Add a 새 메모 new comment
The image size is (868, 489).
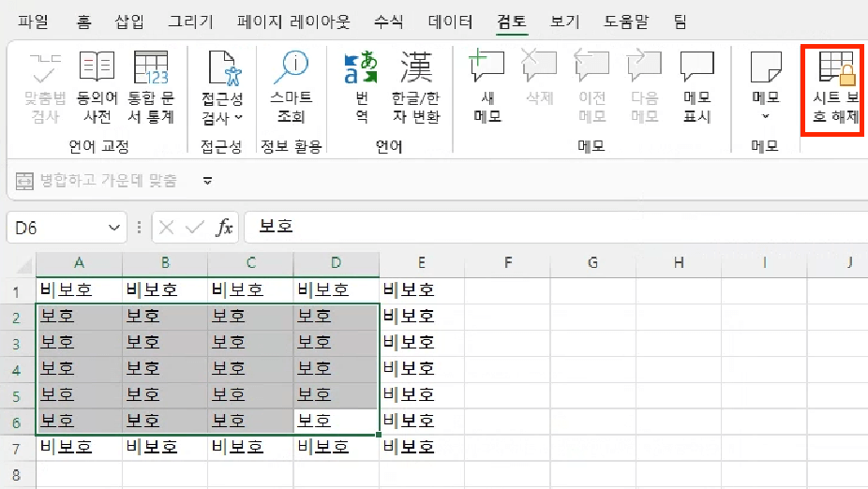pyautogui.click(x=486, y=87)
